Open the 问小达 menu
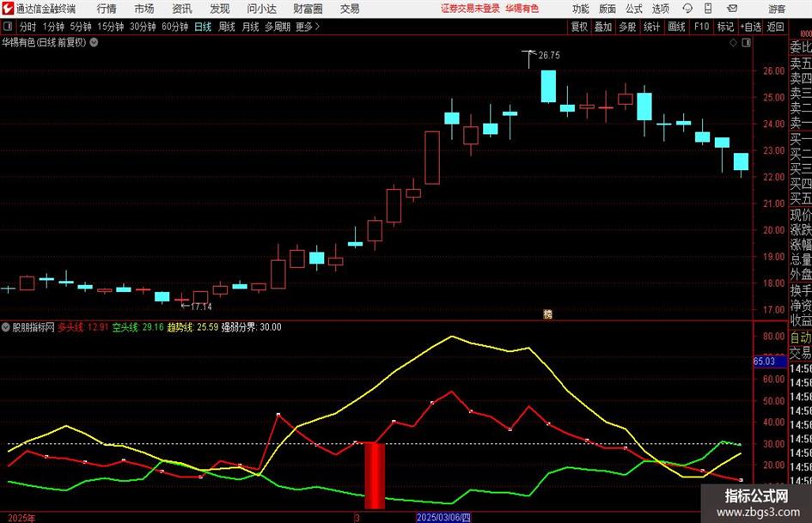Viewport: 812px width, 523px height. coord(261,9)
